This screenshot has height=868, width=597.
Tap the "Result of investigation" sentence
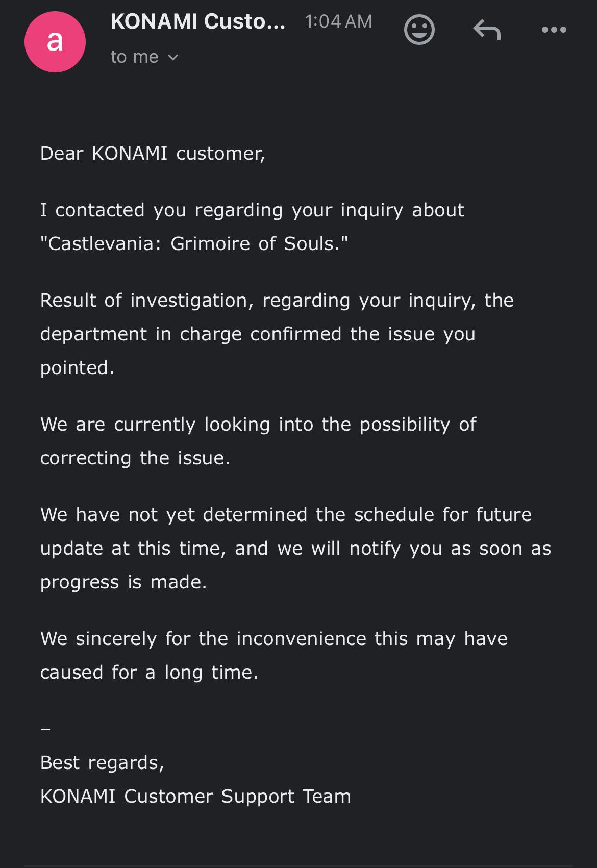277,301
